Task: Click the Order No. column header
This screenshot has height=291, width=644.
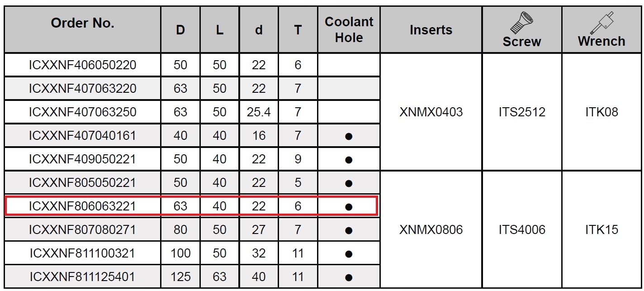Action: tap(82, 24)
